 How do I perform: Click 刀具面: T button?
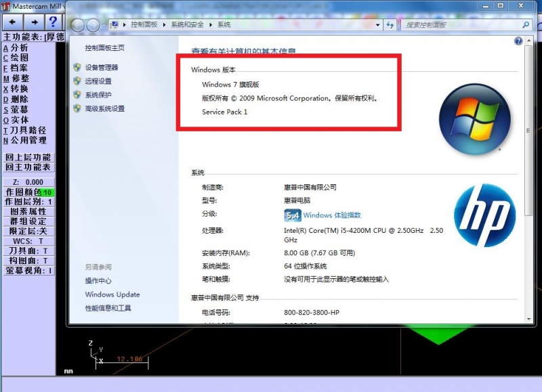pos(28,251)
